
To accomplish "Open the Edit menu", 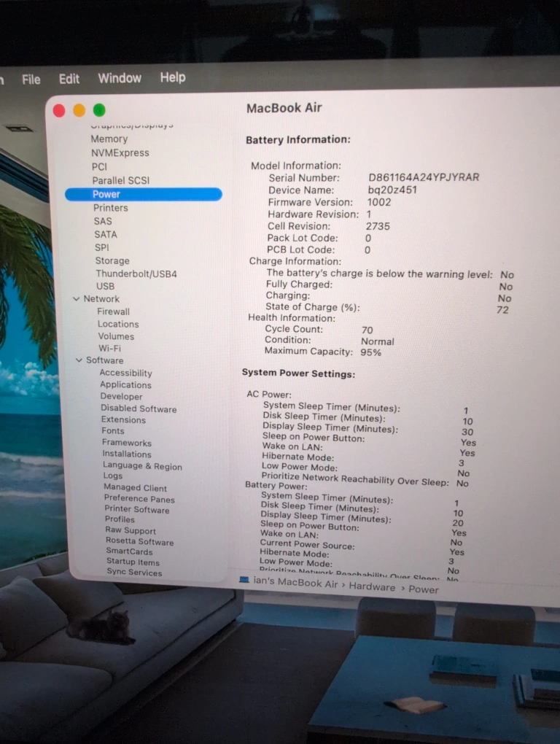I will point(69,79).
